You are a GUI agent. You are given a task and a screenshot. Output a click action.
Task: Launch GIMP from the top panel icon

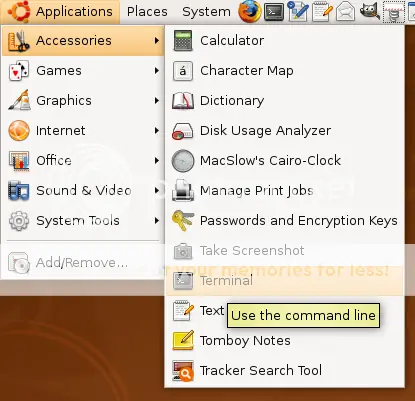(369, 11)
